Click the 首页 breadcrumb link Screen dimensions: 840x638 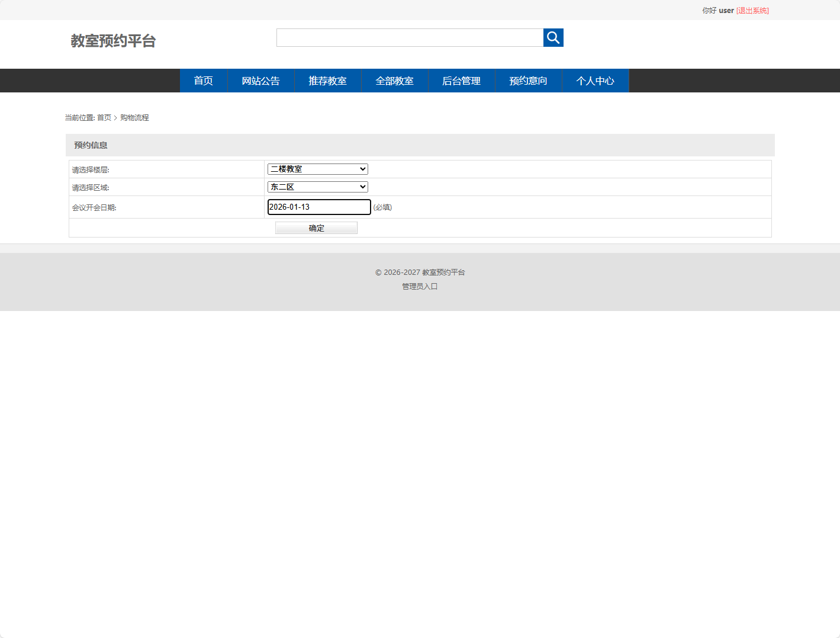(x=104, y=118)
